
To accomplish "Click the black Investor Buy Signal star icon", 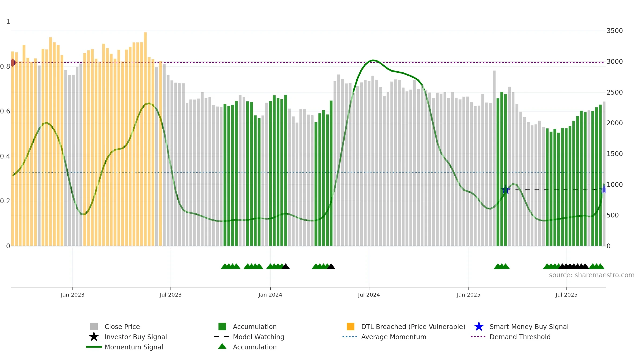I will 94,337.
